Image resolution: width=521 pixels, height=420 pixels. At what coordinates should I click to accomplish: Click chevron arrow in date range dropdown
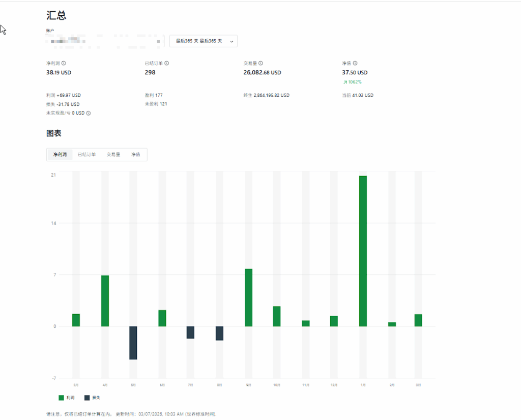click(x=232, y=41)
